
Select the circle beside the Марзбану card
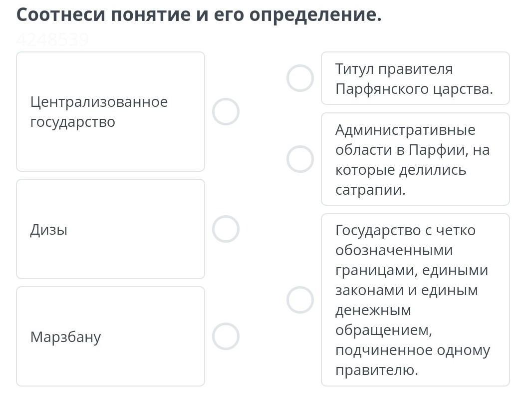(226, 336)
